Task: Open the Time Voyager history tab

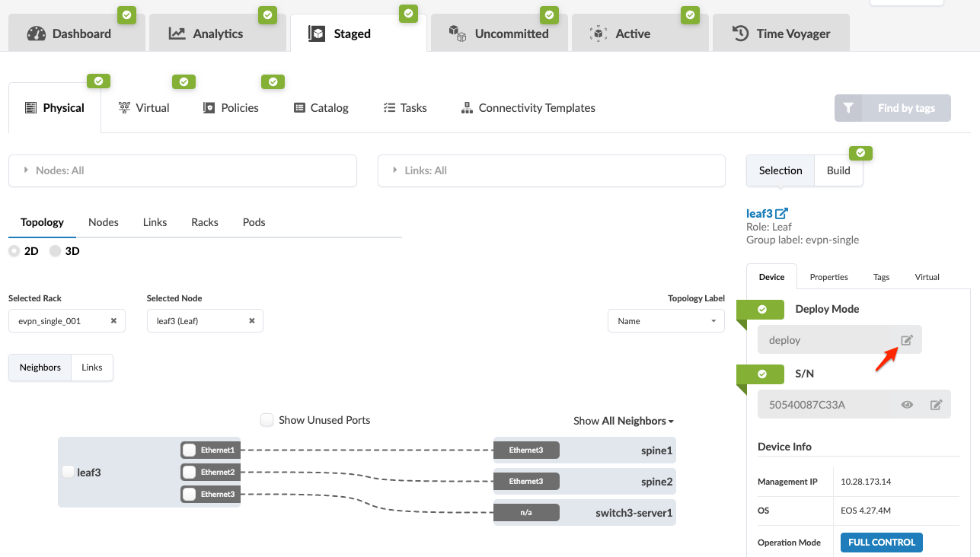Action: [780, 33]
